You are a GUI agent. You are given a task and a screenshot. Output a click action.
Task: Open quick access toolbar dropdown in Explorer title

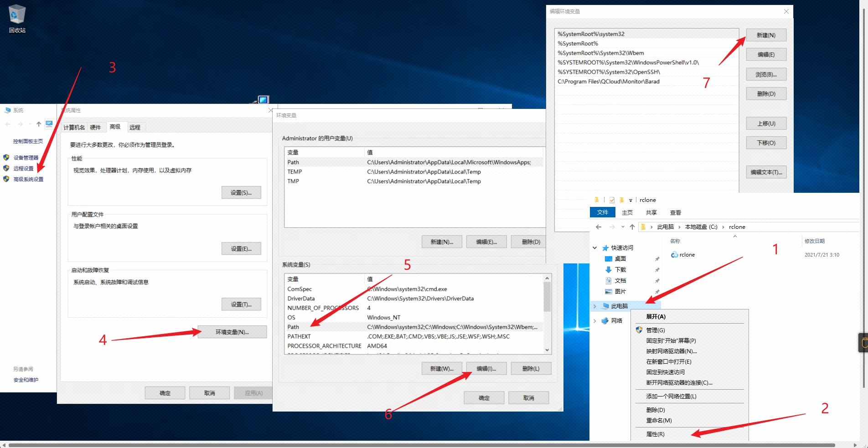(x=630, y=201)
